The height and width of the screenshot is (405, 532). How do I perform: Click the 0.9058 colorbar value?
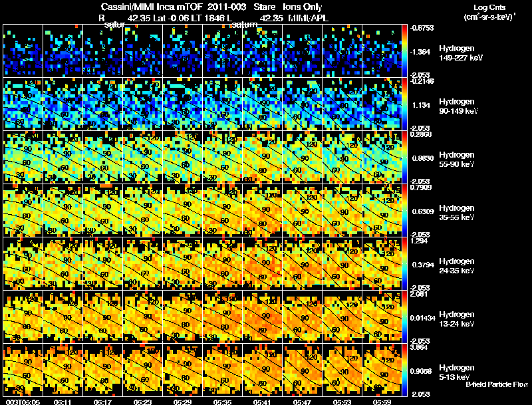pyautogui.click(x=421, y=371)
